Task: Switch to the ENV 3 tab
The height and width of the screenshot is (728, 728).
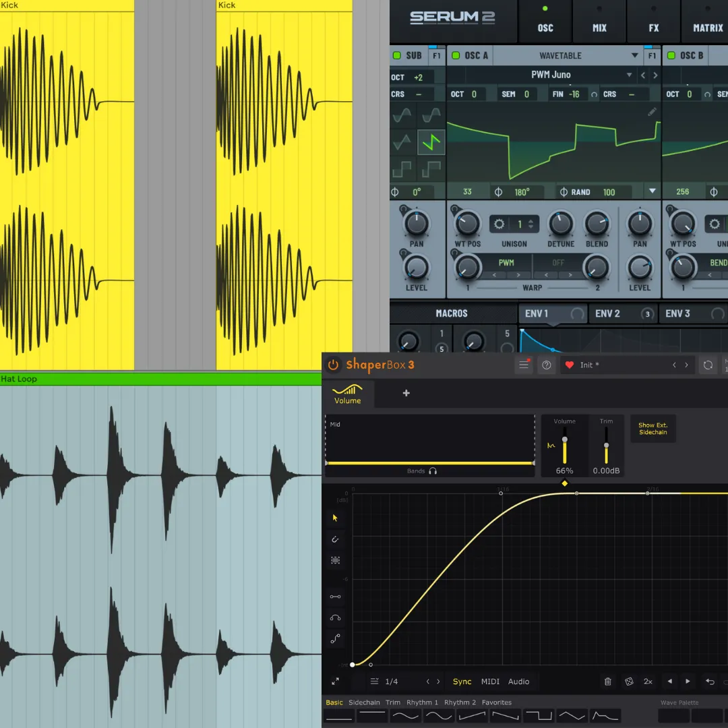Action: 693,313
